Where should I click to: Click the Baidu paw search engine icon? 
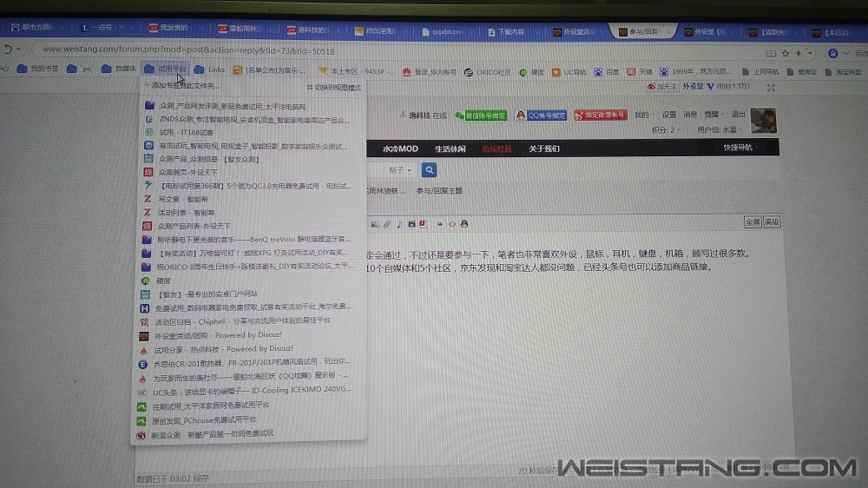(832, 53)
